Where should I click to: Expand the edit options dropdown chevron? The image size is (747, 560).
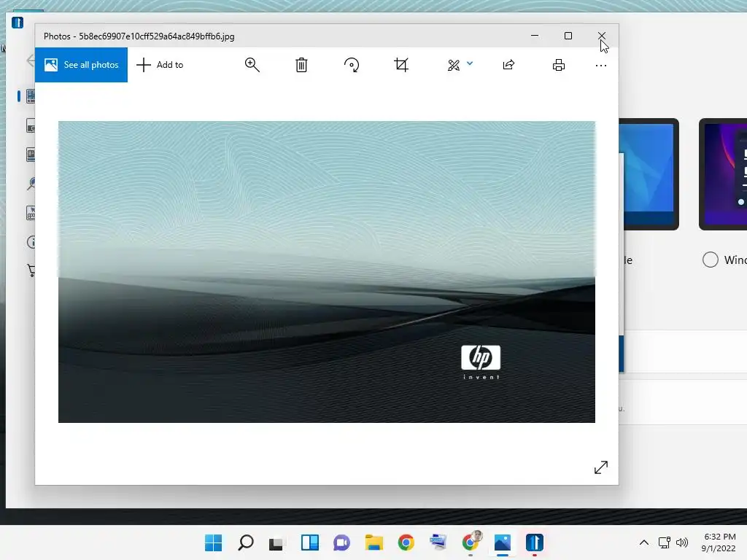(x=470, y=63)
